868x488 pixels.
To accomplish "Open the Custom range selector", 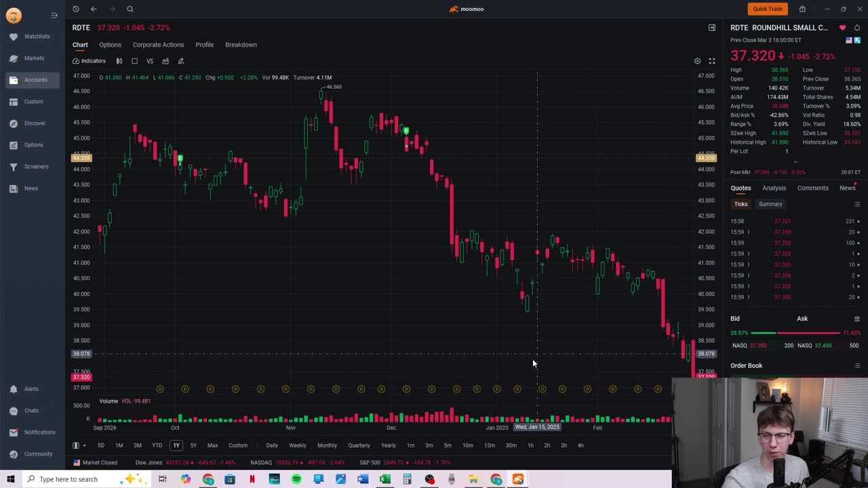I will point(238,445).
